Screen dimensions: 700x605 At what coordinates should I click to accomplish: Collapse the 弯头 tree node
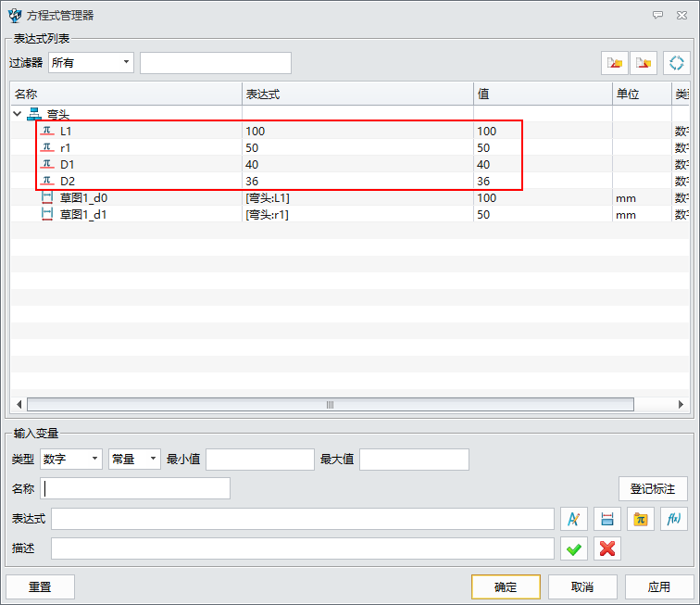[x=18, y=114]
